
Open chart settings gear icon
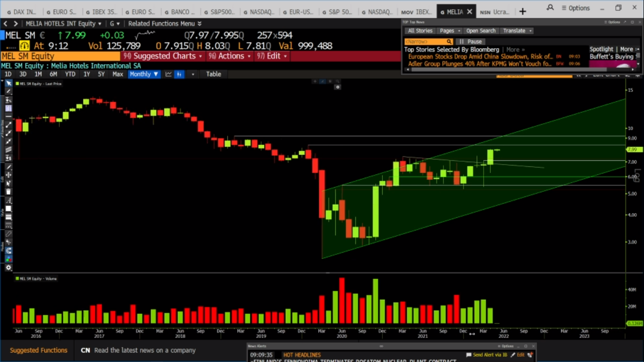point(8,267)
